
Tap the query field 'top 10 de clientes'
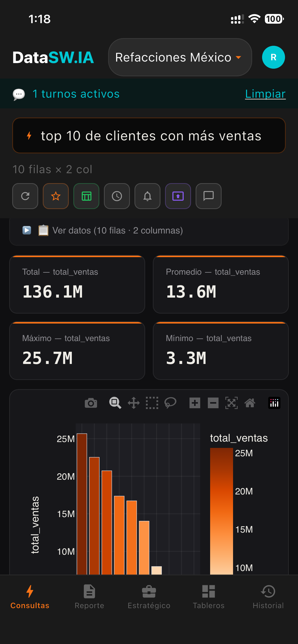pyautogui.click(x=149, y=136)
